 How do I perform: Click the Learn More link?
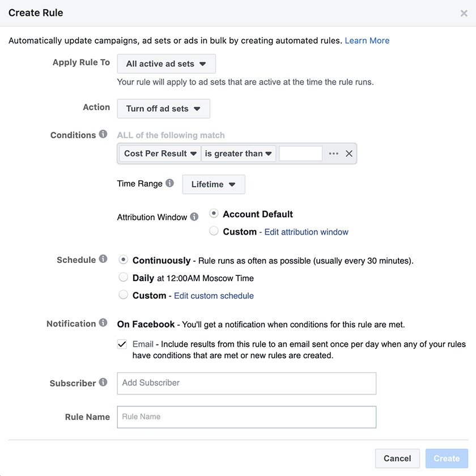point(367,41)
